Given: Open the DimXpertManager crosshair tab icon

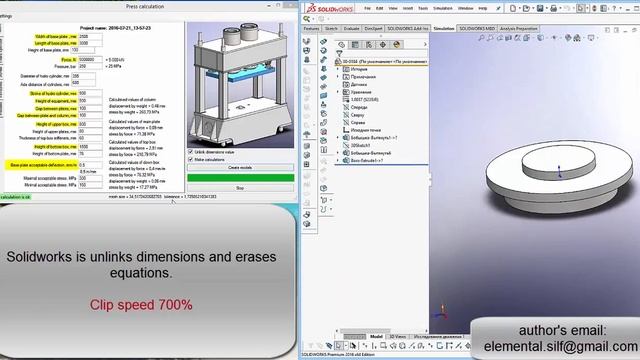Looking at the screenshot, I should pyautogui.click(x=383, y=44).
